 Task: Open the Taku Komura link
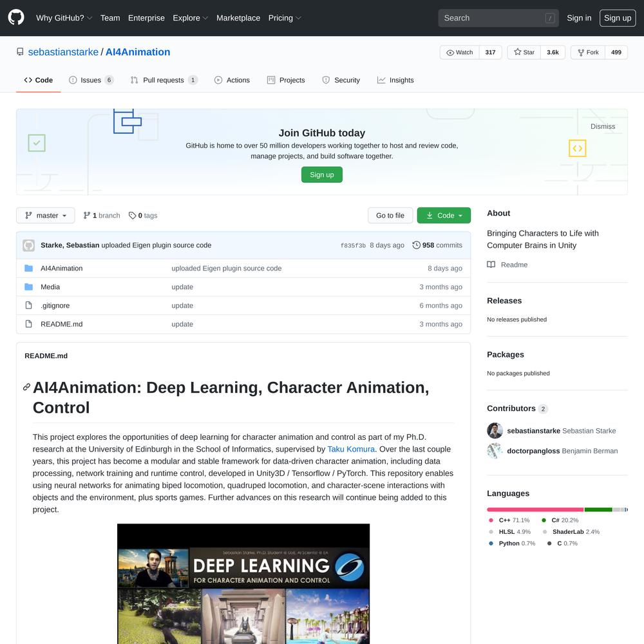click(x=351, y=449)
